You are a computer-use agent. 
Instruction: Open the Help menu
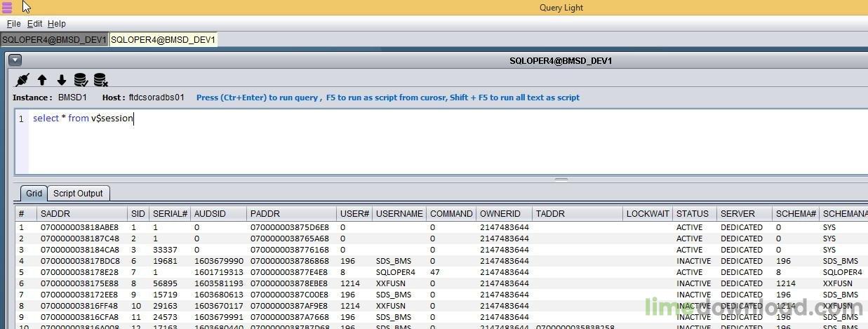[56, 24]
